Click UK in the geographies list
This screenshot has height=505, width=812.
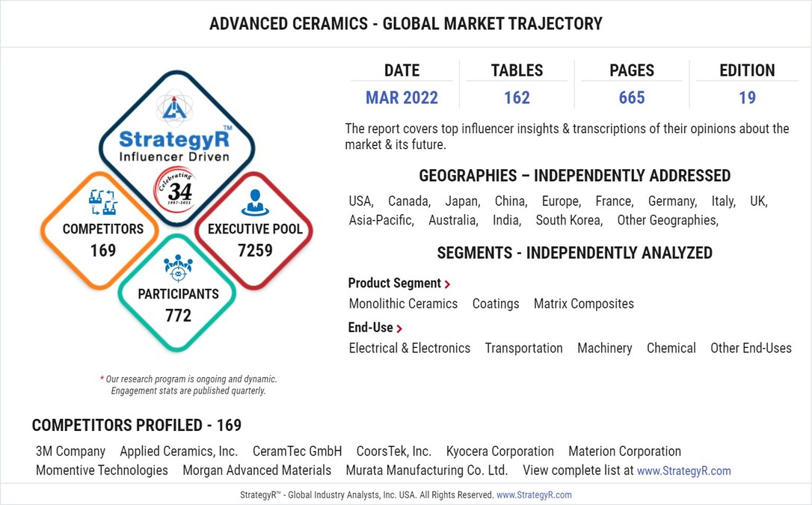tap(759, 201)
